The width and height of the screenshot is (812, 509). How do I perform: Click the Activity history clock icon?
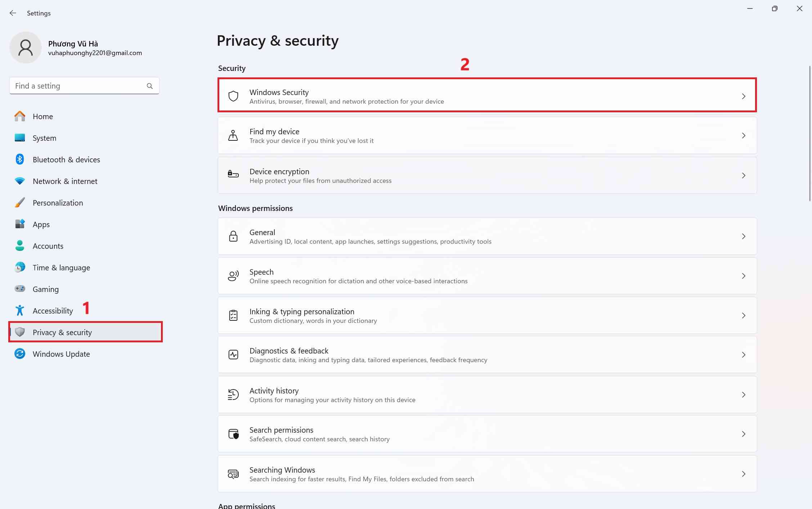click(233, 395)
